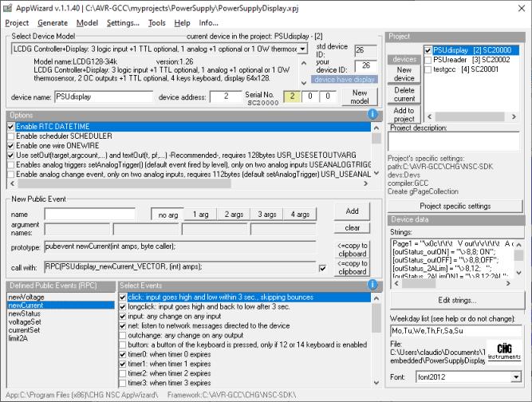The image size is (532, 402).
Task: Open Project specific settings
Action: (x=455, y=206)
